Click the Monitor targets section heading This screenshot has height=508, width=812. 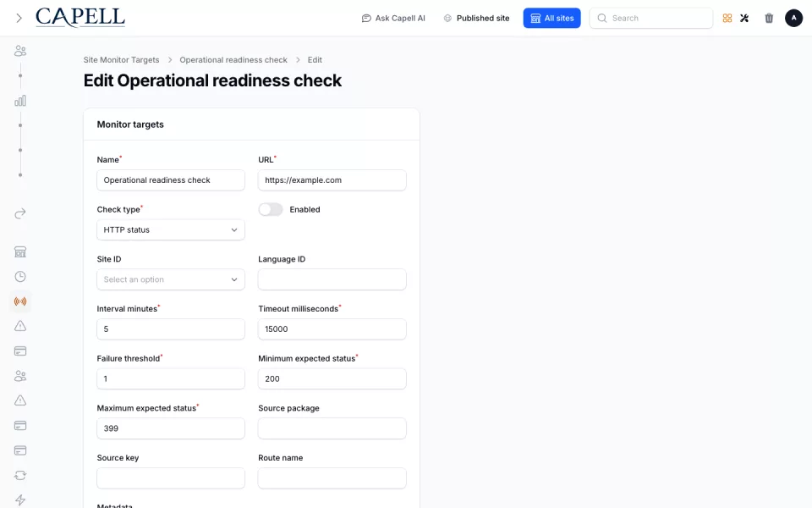pos(130,124)
